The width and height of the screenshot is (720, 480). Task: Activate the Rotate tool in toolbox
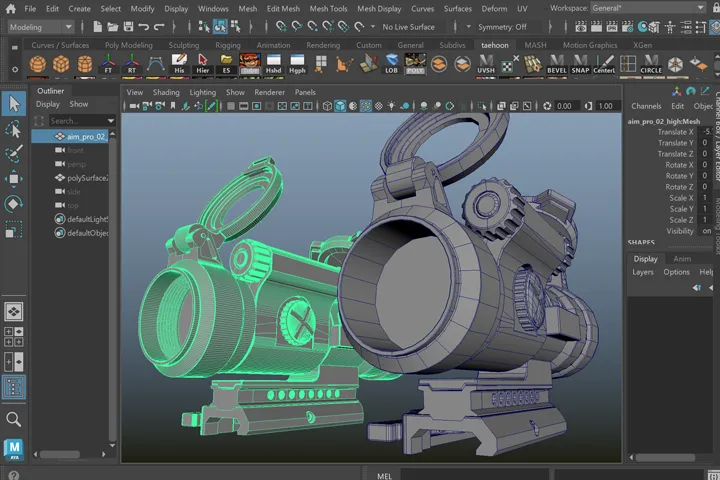[x=14, y=203]
